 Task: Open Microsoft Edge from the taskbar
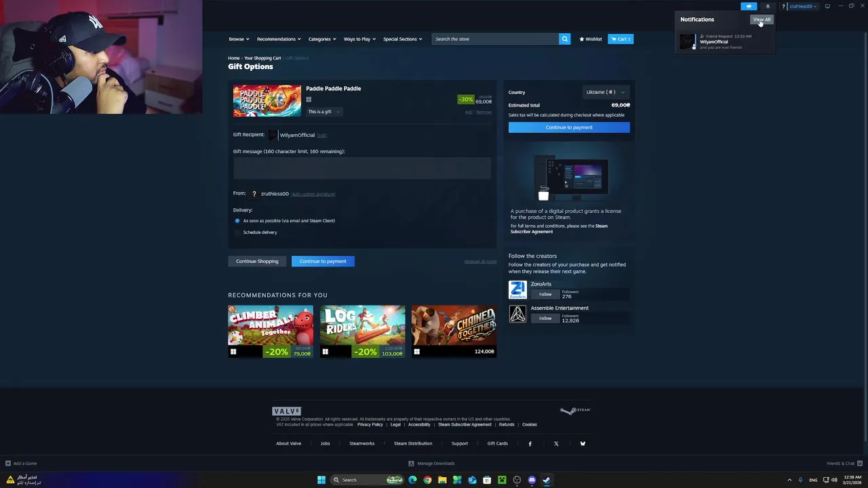(x=412, y=480)
